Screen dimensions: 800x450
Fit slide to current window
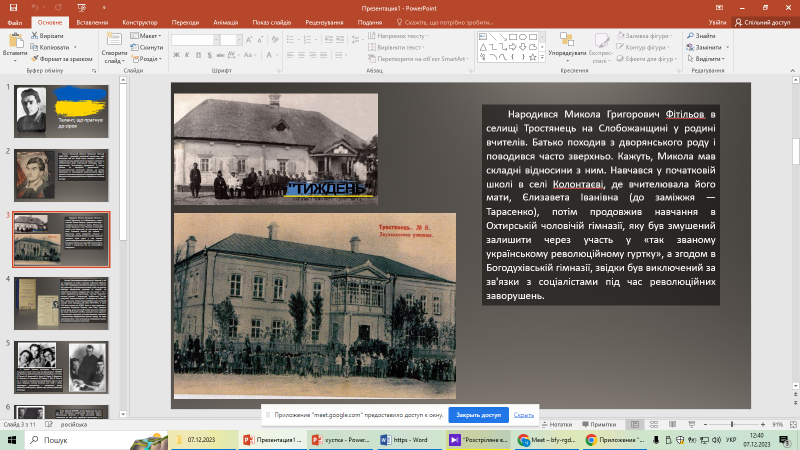tap(793, 424)
